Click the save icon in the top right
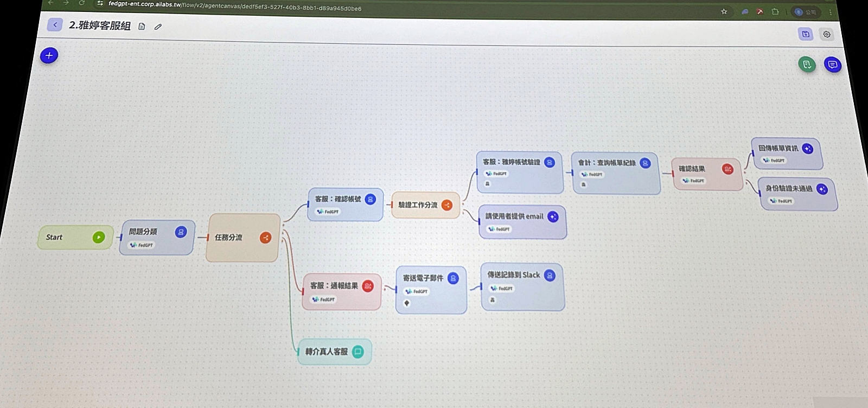The width and height of the screenshot is (868, 408). [x=806, y=34]
